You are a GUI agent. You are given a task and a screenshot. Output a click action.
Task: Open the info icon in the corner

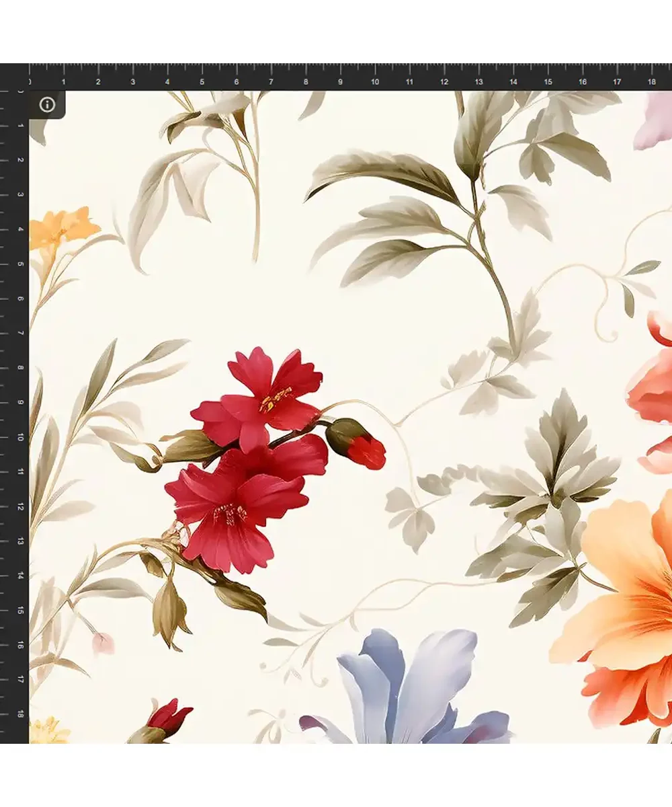pos(47,104)
